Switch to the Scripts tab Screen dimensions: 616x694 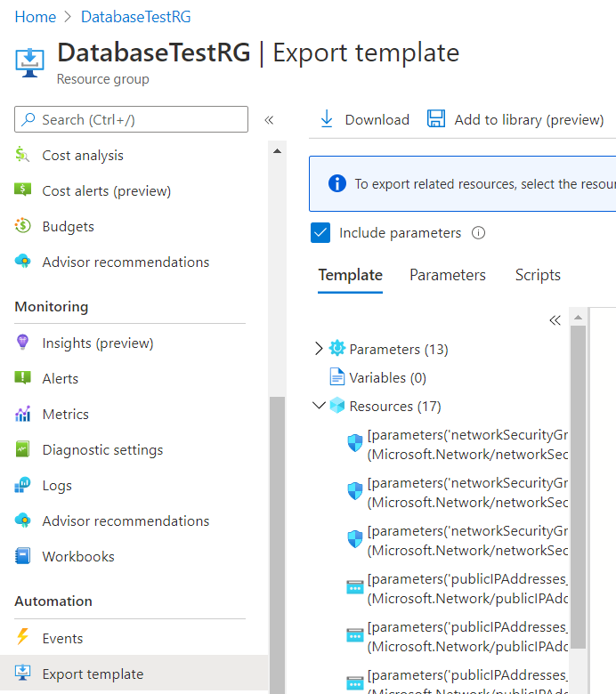(538, 275)
